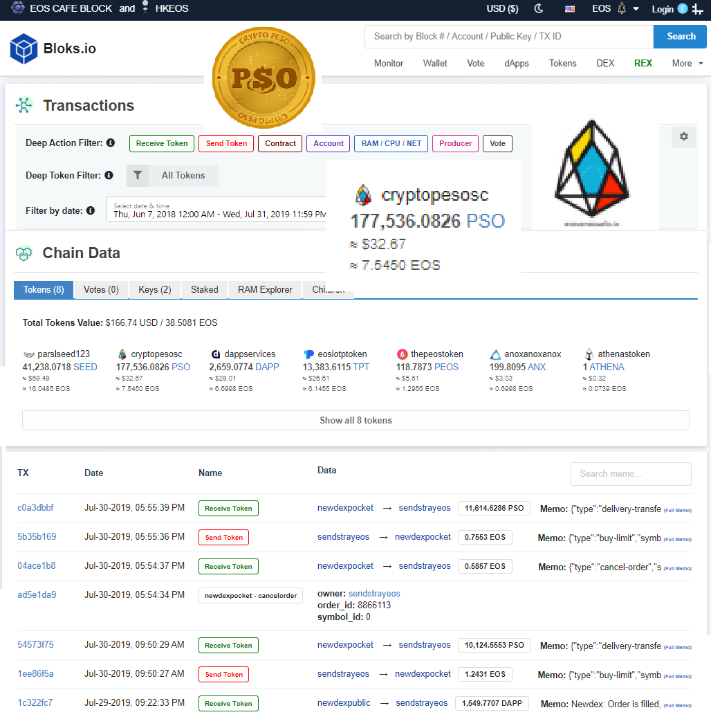Open transaction c0a3dbbf link

[35, 508]
